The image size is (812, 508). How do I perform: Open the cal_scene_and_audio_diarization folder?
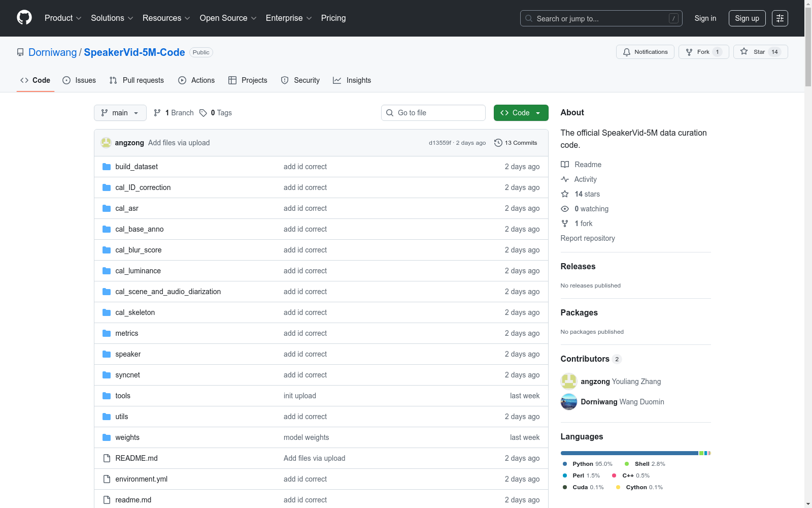168,292
